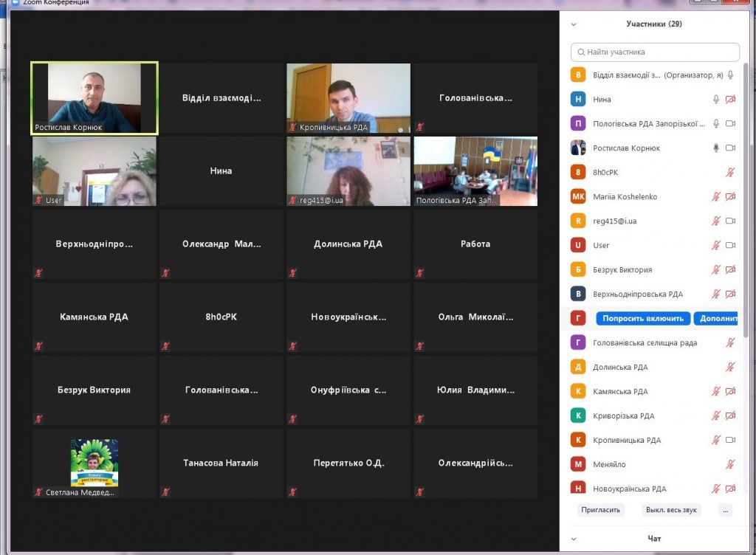Click muted mic icon for Меняйло
Screen dimensions: 756x555
730,464
